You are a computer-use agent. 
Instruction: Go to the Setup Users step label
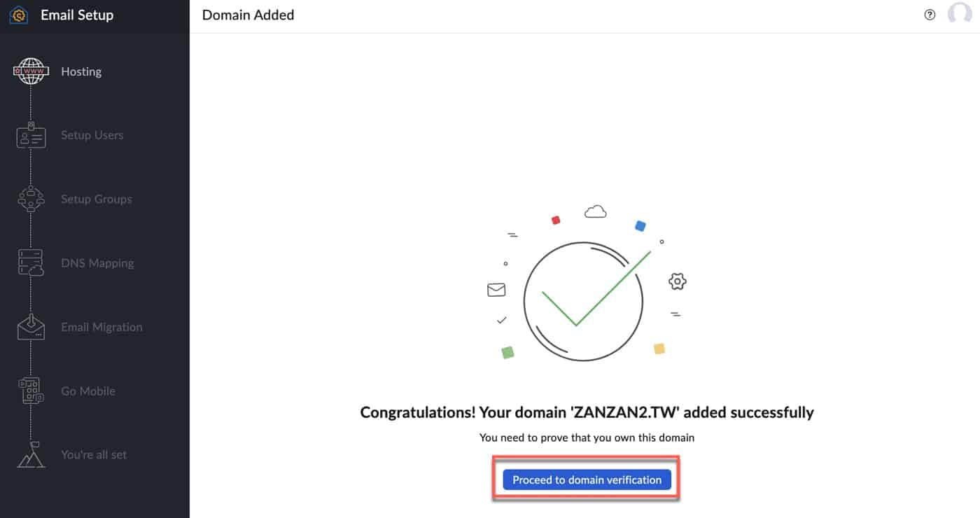click(x=92, y=135)
